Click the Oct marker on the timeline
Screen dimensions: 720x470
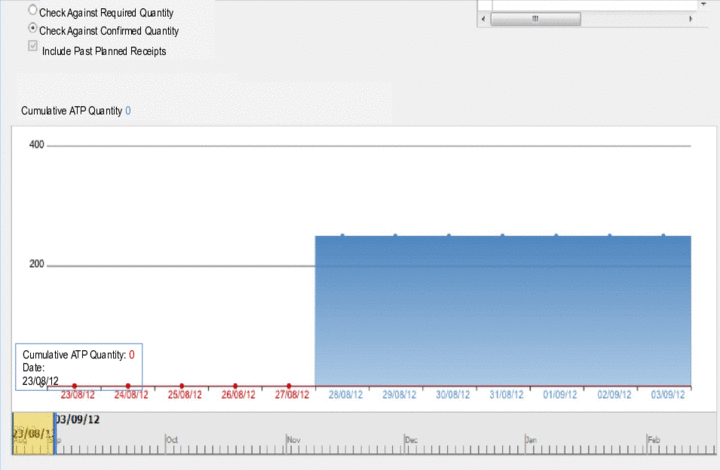172,439
